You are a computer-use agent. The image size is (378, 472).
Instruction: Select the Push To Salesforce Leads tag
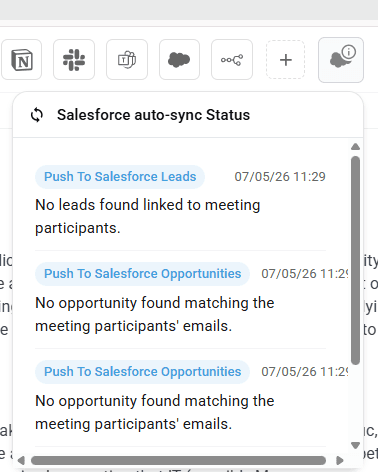click(x=120, y=177)
